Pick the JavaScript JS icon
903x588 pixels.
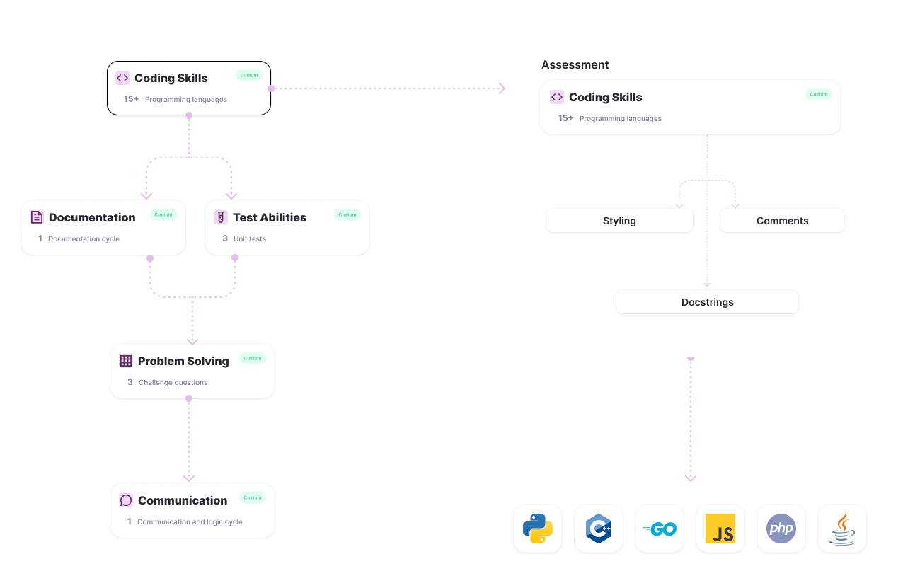pyautogui.click(x=720, y=529)
